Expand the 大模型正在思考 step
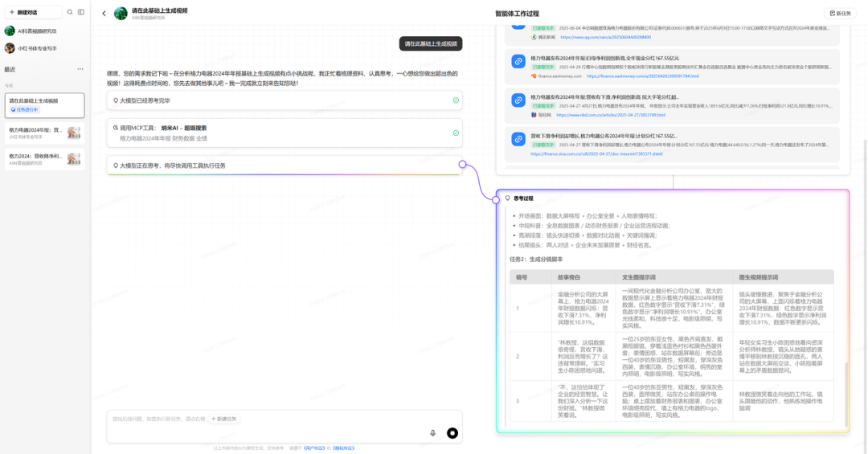Image resolution: width=868 pixels, height=454 pixels. (x=285, y=166)
